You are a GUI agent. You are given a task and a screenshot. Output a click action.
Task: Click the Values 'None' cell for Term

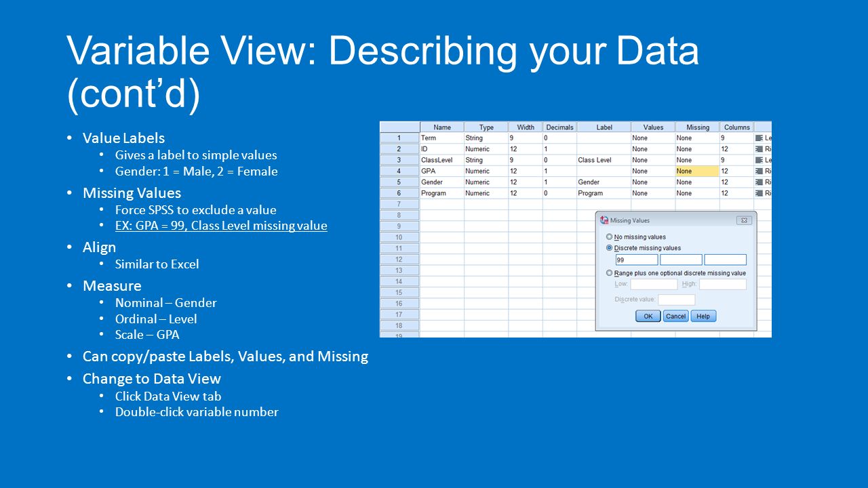point(653,138)
